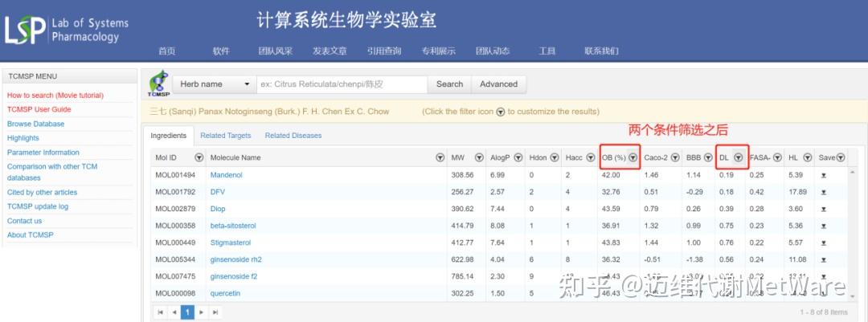Download Stigmasterol via its save icon
Screen dimensions: 868x322
[824, 243]
